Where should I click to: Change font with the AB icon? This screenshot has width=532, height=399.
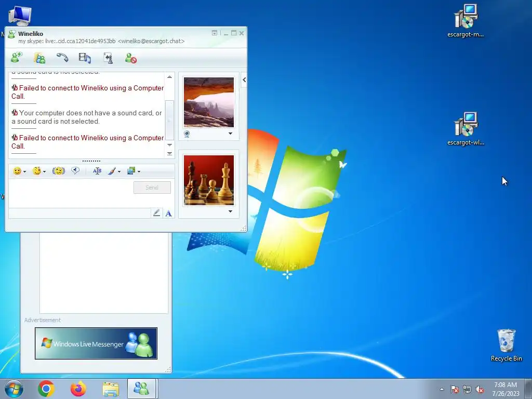pyautogui.click(x=97, y=171)
